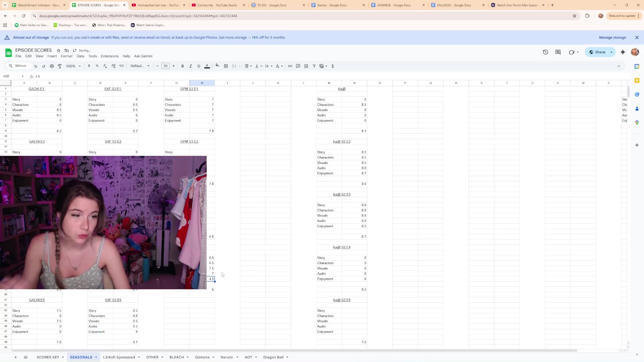Open the zoom 100% dropdown

(73, 66)
